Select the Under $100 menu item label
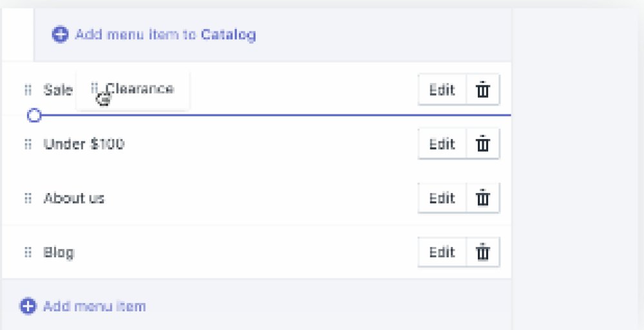The width and height of the screenshot is (644, 330). (84, 144)
